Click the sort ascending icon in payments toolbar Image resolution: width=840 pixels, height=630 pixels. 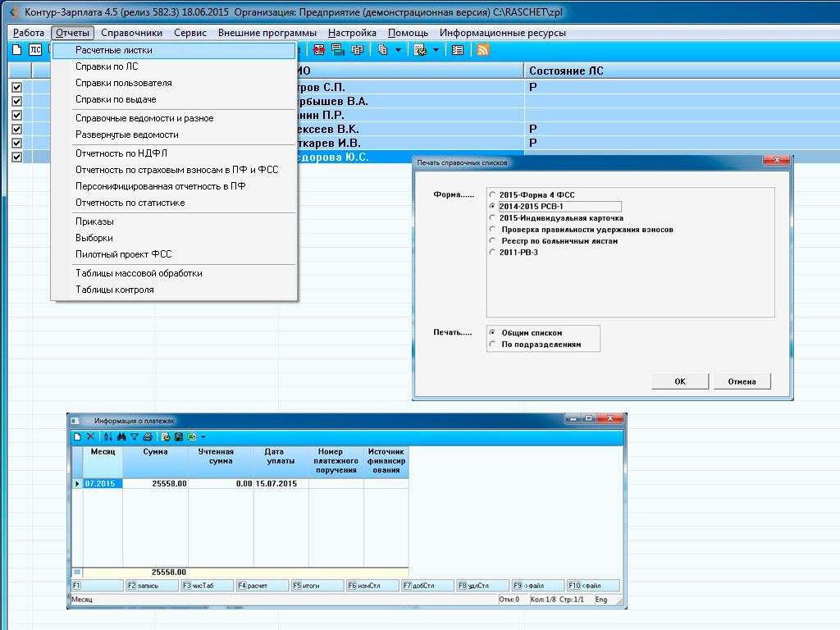tap(107, 436)
